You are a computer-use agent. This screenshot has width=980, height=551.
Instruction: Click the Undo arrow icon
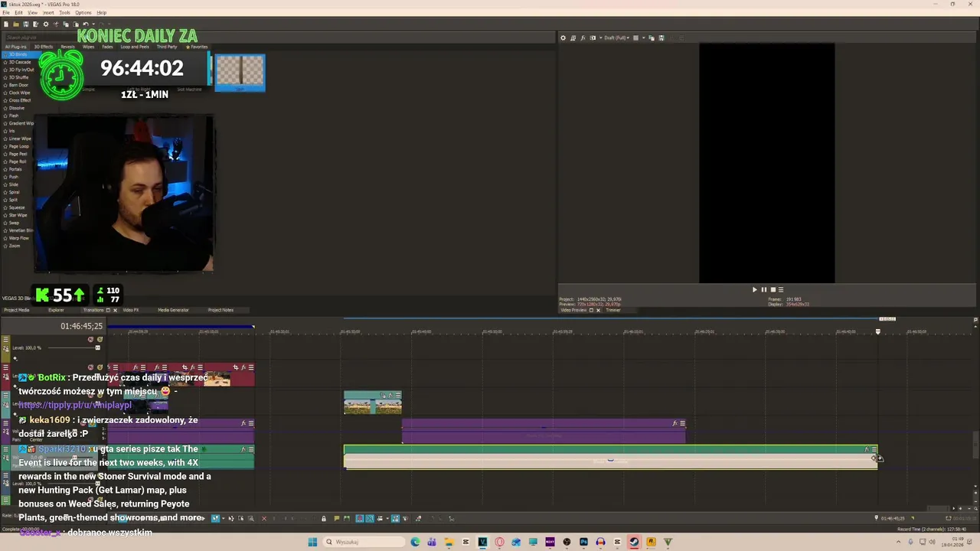coord(85,24)
